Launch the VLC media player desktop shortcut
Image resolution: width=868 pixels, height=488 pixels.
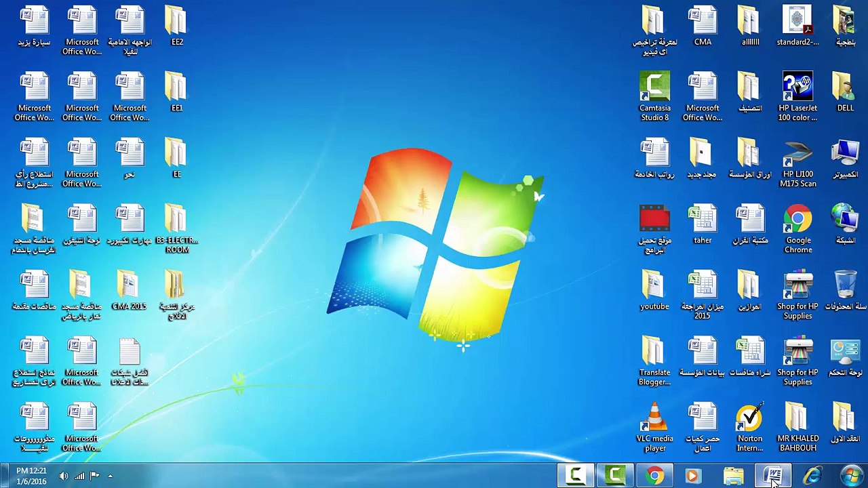pyautogui.click(x=654, y=427)
